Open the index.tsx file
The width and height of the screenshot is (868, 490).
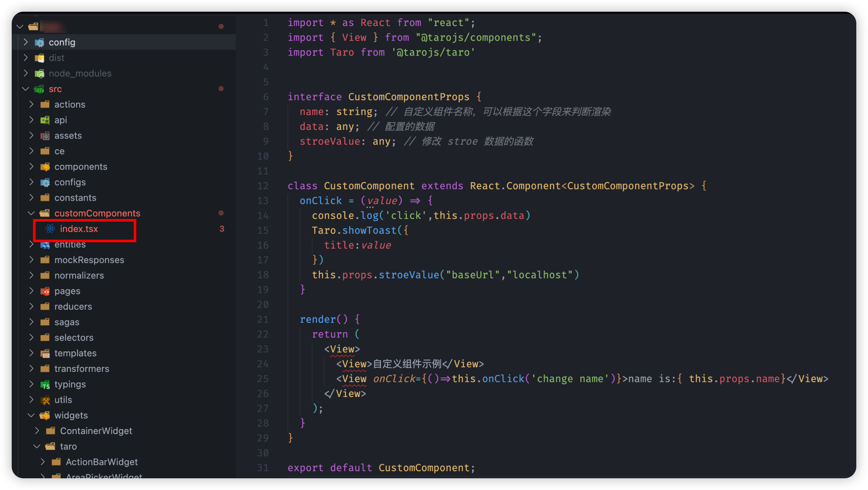(x=79, y=229)
